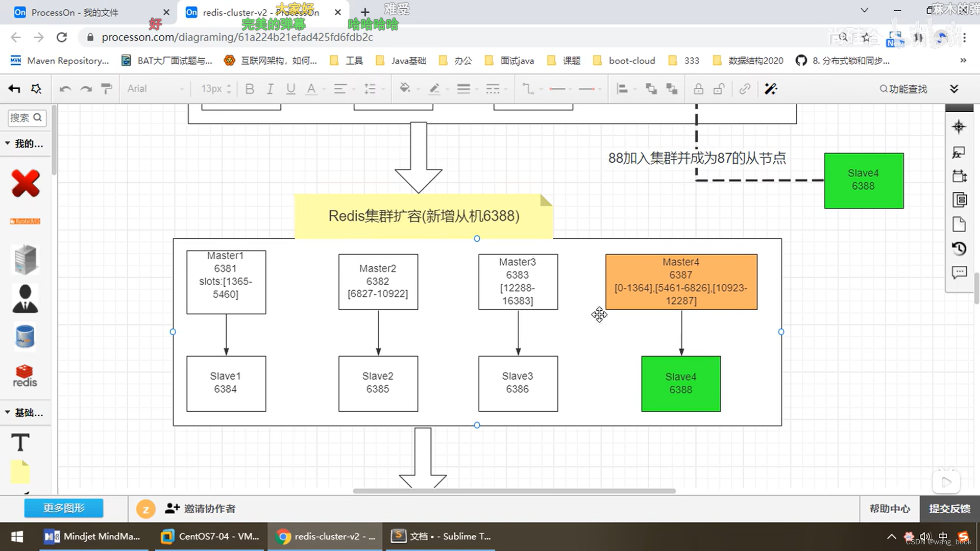Click 邀请协作者 link
The height and width of the screenshot is (551, 980).
201,509
